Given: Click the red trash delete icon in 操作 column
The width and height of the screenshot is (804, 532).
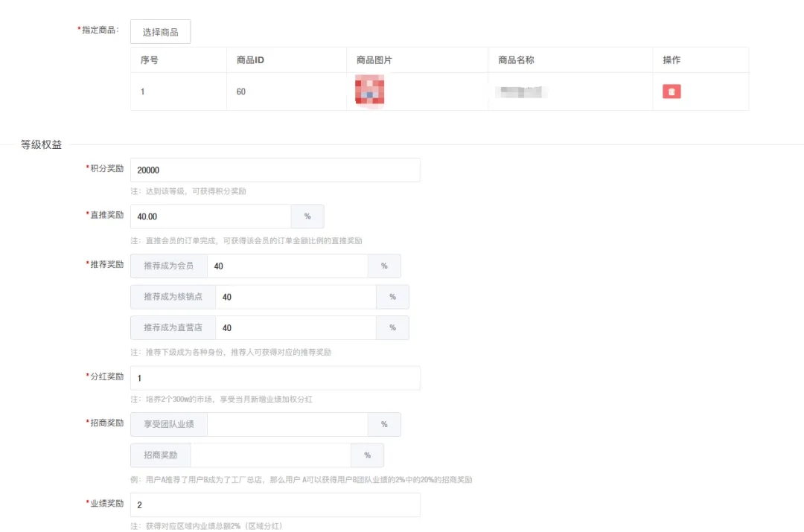Looking at the screenshot, I should pos(670,91).
